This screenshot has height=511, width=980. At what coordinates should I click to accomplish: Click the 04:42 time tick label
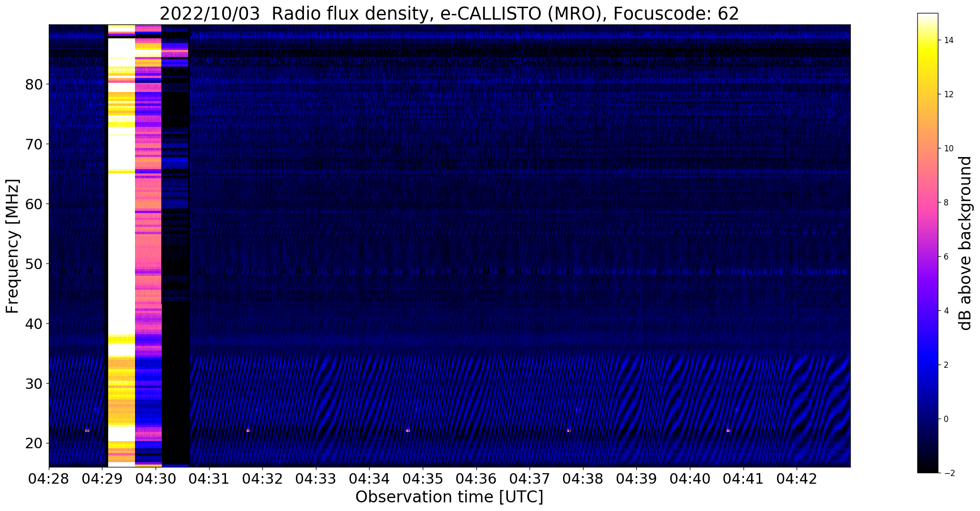pyautogui.click(x=797, y=478)
